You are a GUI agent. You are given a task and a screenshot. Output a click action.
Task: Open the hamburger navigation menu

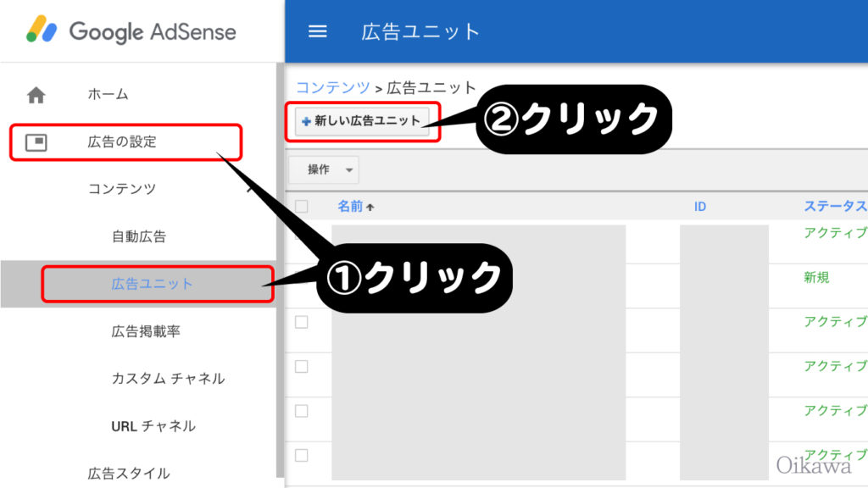[x=317, y=31]
